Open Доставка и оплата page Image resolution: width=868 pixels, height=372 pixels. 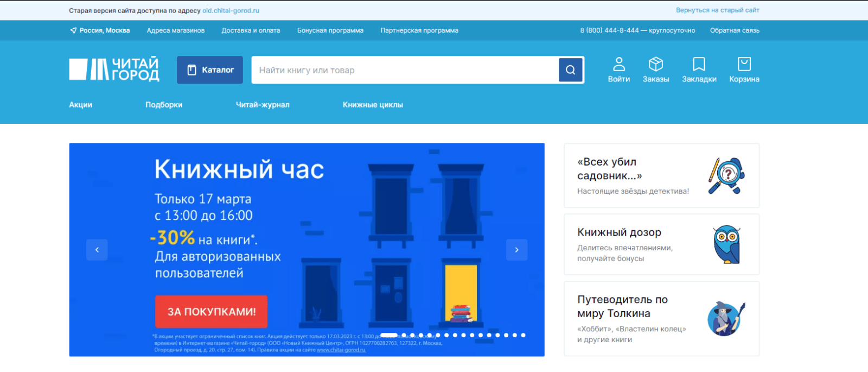coord(251,30)
